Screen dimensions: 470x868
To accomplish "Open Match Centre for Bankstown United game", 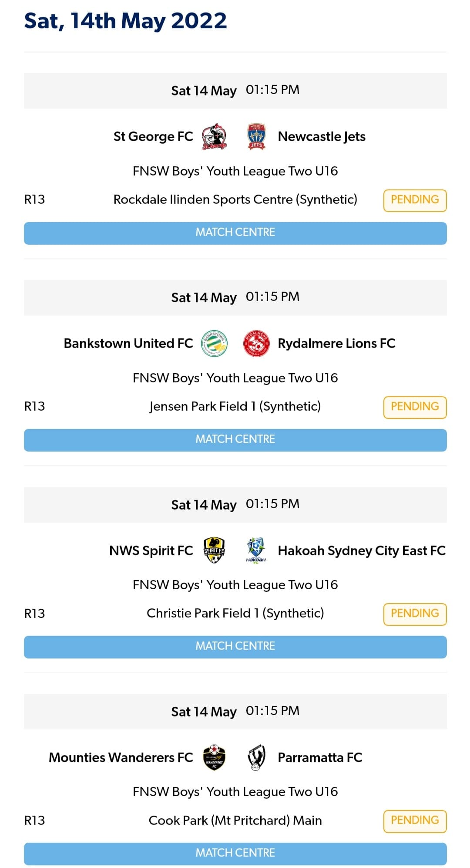I will [235, 439].
